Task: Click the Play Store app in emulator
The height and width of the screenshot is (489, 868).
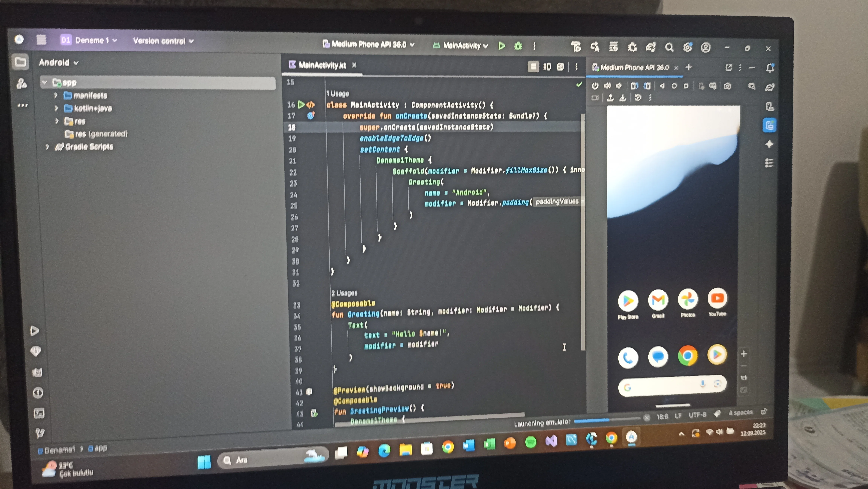Action: click(628, 301)
